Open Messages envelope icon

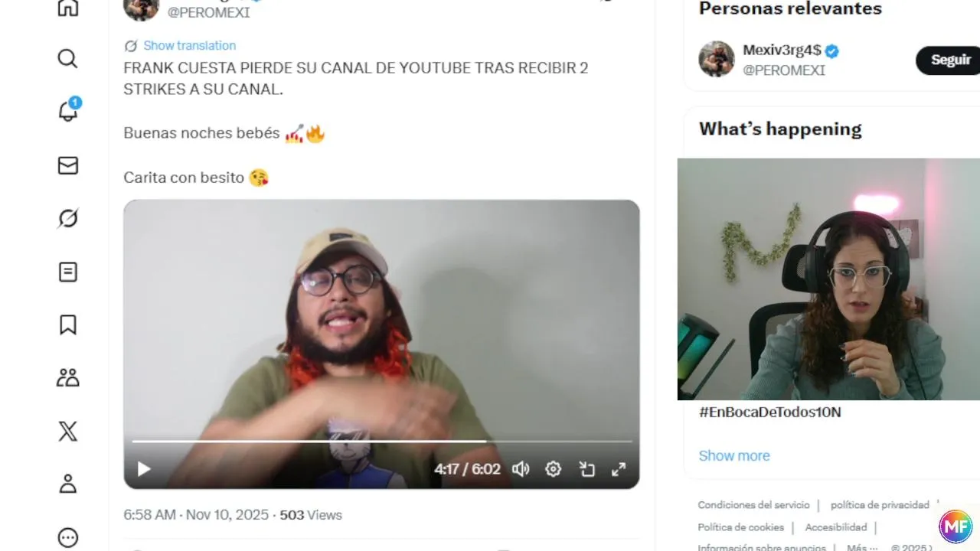coord(67,165)
